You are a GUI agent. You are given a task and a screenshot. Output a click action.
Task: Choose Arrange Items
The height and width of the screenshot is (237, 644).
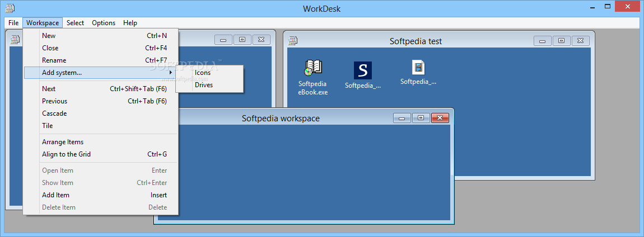coord(101,143)
